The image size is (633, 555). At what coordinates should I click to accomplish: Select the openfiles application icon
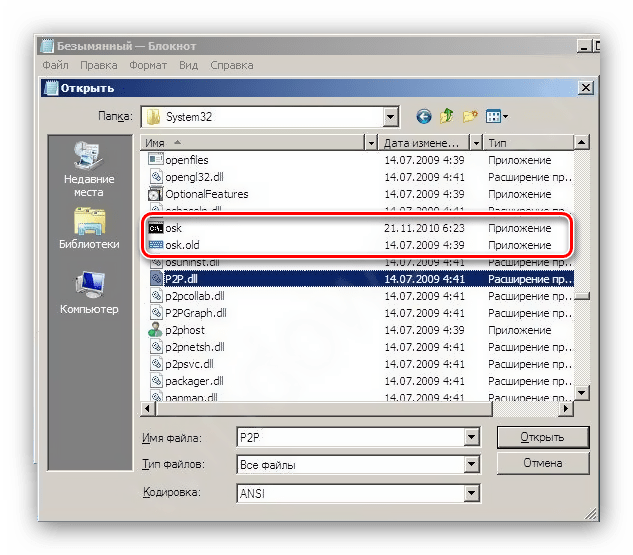click(x=155, y=160)
